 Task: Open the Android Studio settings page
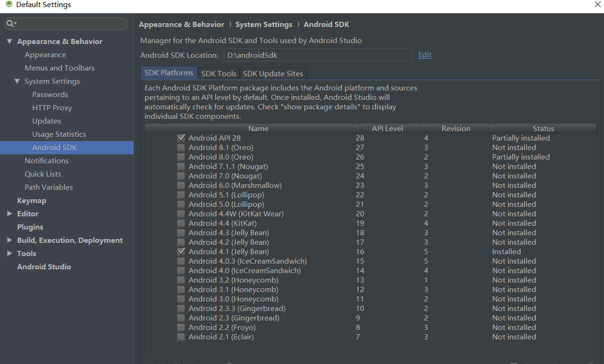(x=44, y=267)
